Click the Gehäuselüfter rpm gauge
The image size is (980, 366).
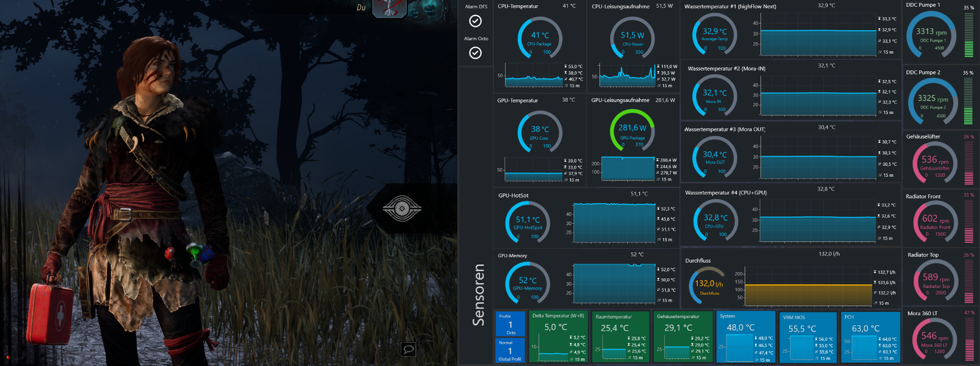(x=935, y=163)
